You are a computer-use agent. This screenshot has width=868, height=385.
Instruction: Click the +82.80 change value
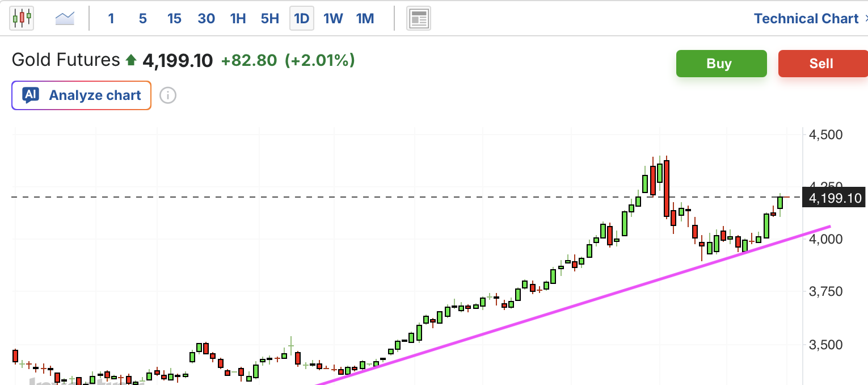point(249,60)
